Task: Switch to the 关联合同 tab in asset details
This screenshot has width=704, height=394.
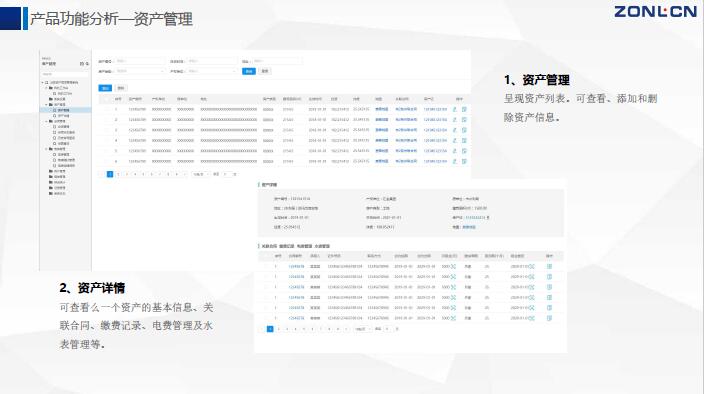Action: pos(269,246)
